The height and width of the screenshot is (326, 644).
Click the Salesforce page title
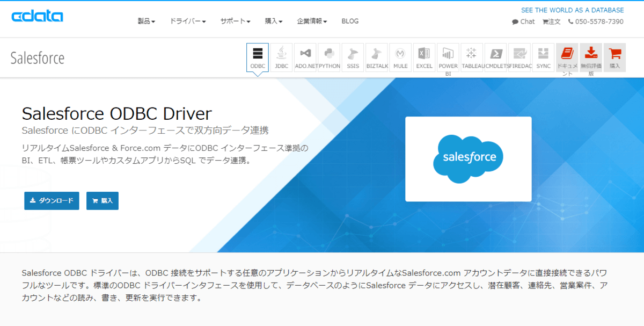(38, 58)
